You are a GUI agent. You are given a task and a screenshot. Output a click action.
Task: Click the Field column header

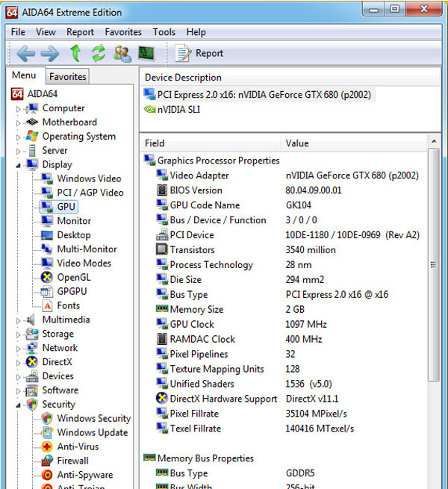[x=211, y=143]
